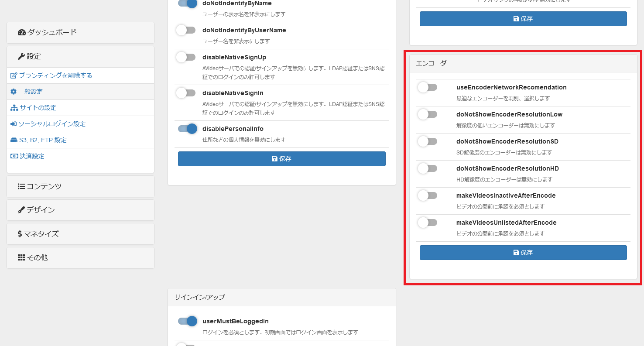Click the wrench icon beside 設定
The image size is (644, 346).
click(x=21, y=56)
